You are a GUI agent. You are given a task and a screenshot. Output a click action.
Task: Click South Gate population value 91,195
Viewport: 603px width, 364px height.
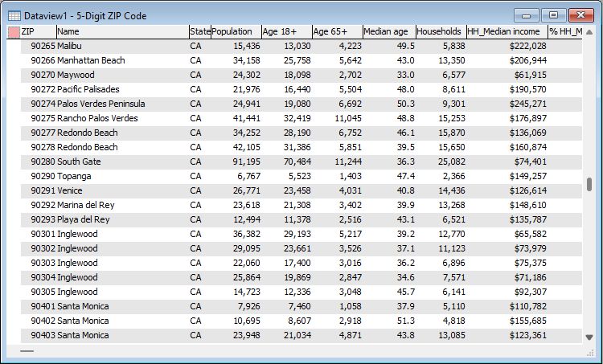point(247,162)
